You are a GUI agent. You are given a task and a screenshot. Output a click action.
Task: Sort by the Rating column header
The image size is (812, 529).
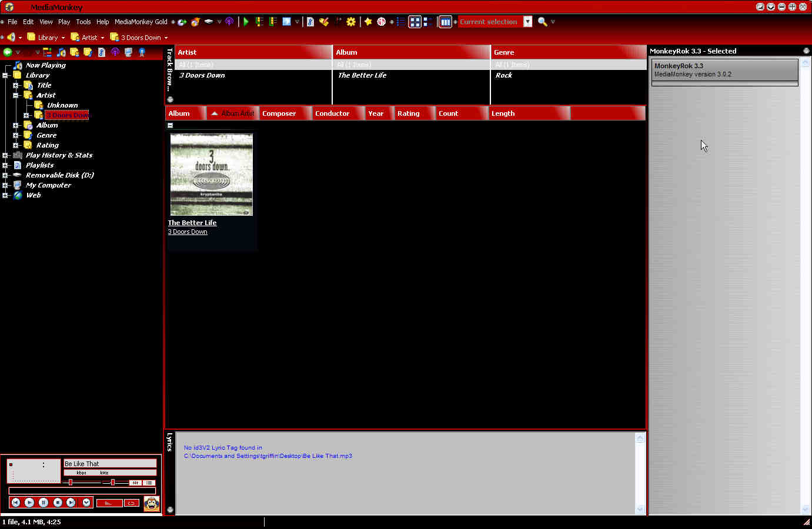(x=414, y=113)
